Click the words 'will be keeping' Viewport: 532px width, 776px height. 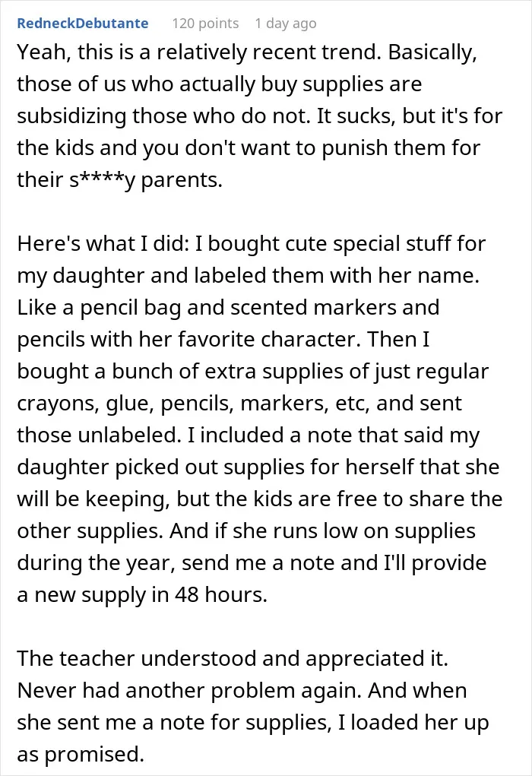(x=93, y=499)
